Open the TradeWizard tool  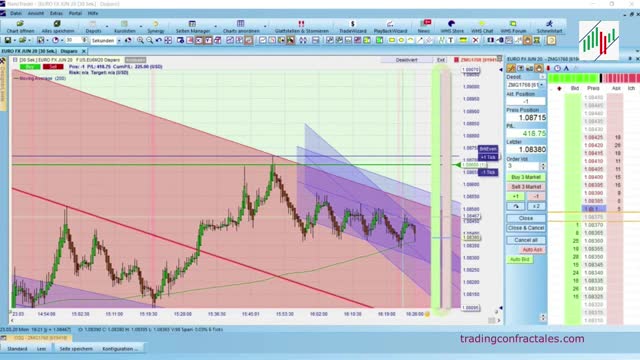(353, 27)
